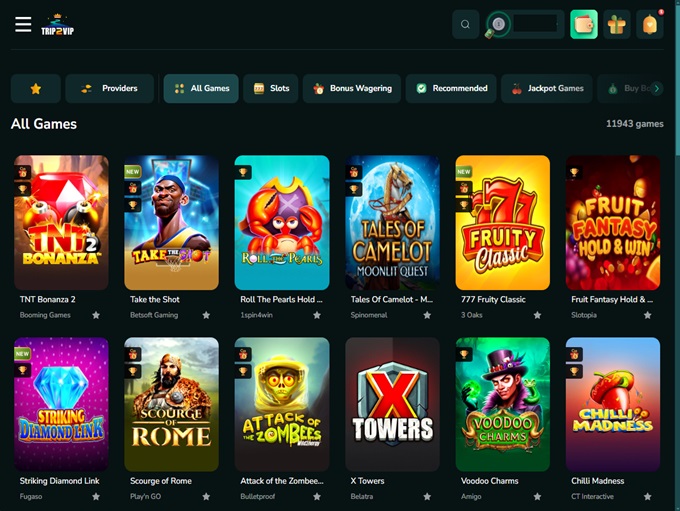680x511 pixels.
Task: Open the hamburger menu
Action: [x=23, y=25]
